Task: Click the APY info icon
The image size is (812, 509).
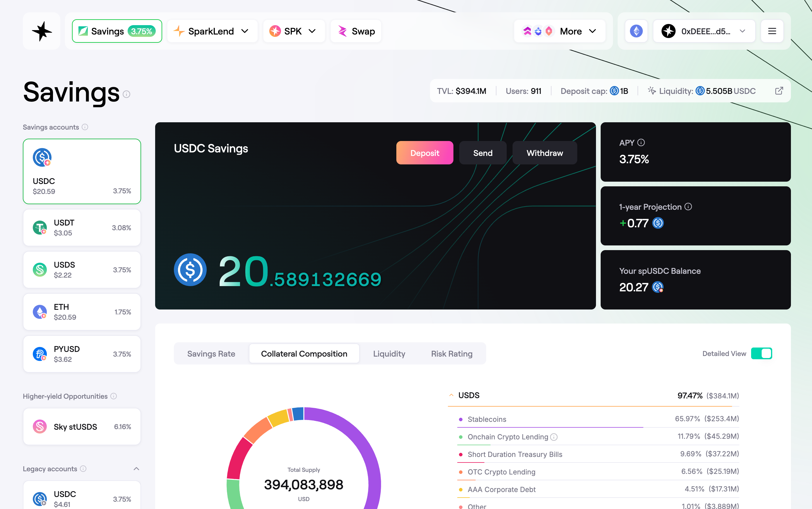Action: tap(641, 143)
